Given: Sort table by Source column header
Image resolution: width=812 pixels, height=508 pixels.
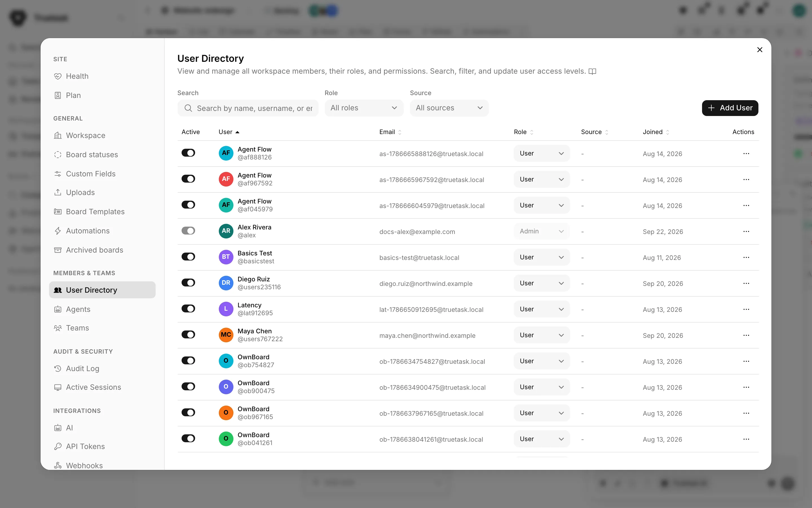Looking at the screenshot, I should tap(595, 132).
